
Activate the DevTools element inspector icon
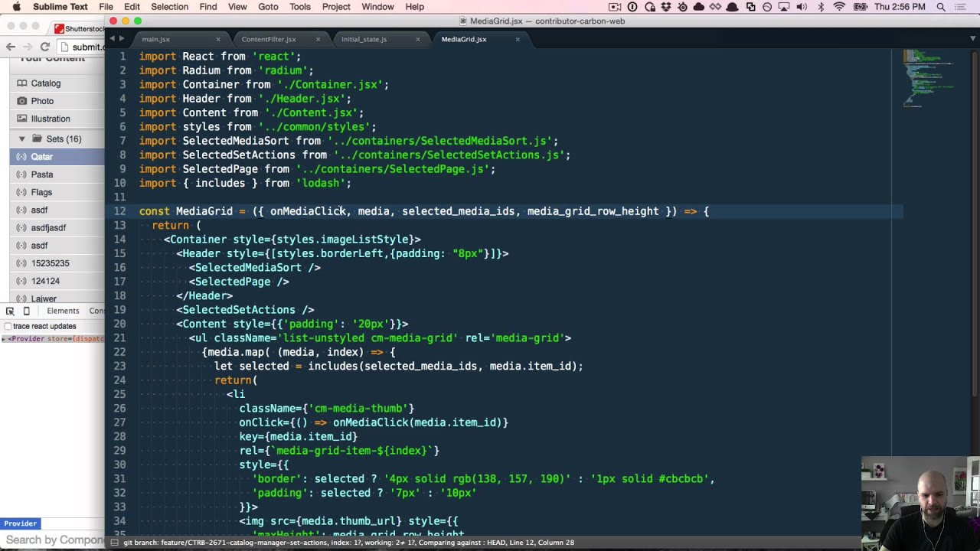tap(10, 311)
